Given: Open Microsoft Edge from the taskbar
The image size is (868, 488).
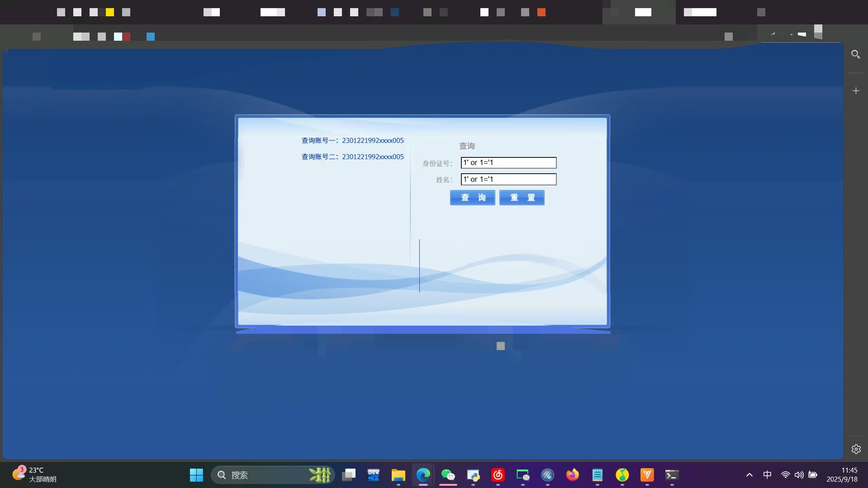Looking at the screenshot, I should pos(423,475).
